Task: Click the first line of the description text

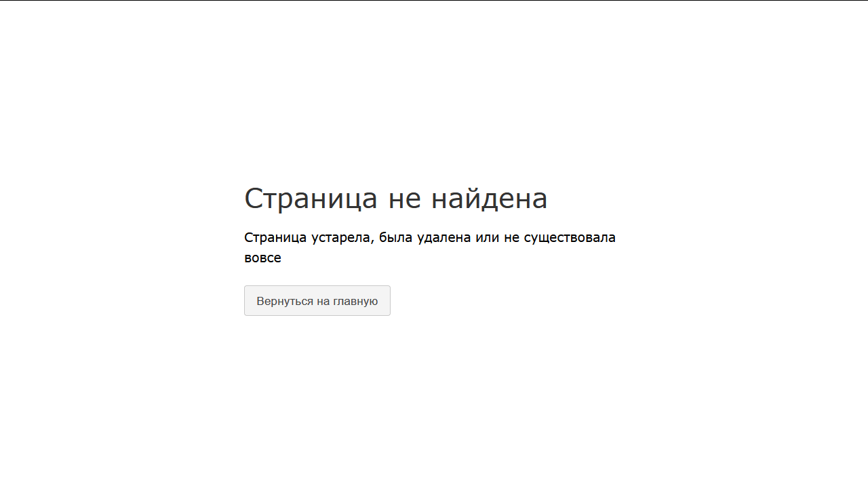Action: click(429, 238)
